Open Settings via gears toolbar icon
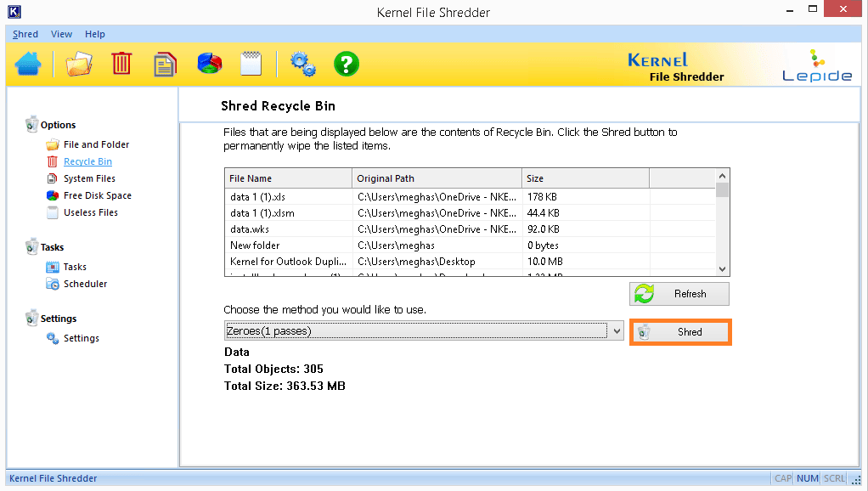This screenshot has height=491, width=868. point(303,65)
